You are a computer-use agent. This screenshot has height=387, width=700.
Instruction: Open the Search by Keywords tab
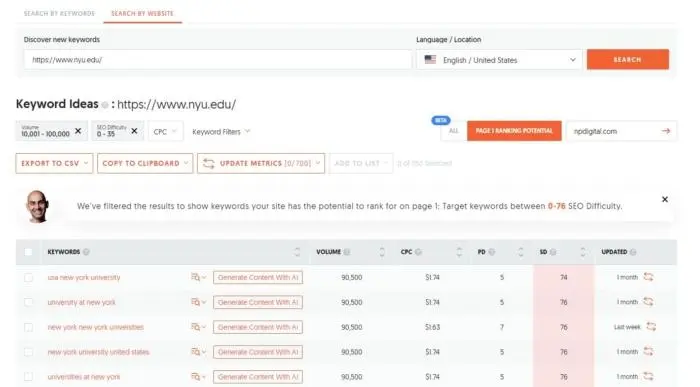(x=59, y=13)
